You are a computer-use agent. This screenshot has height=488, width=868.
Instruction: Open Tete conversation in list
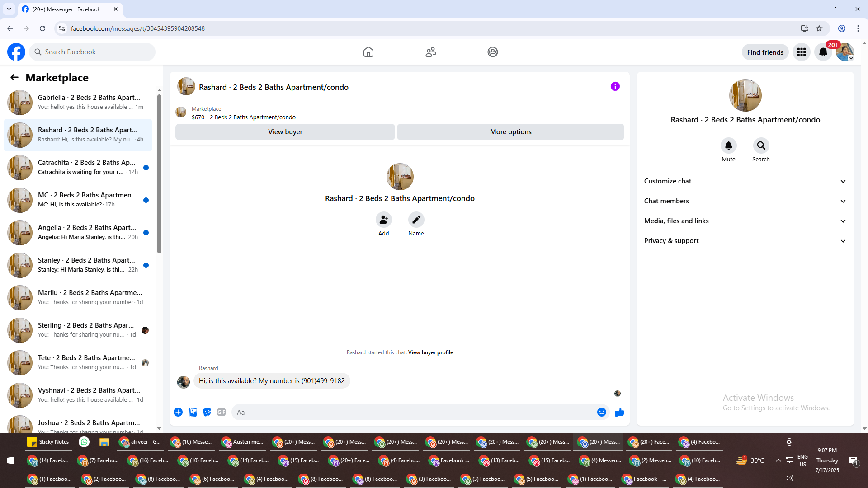[78, 363]
